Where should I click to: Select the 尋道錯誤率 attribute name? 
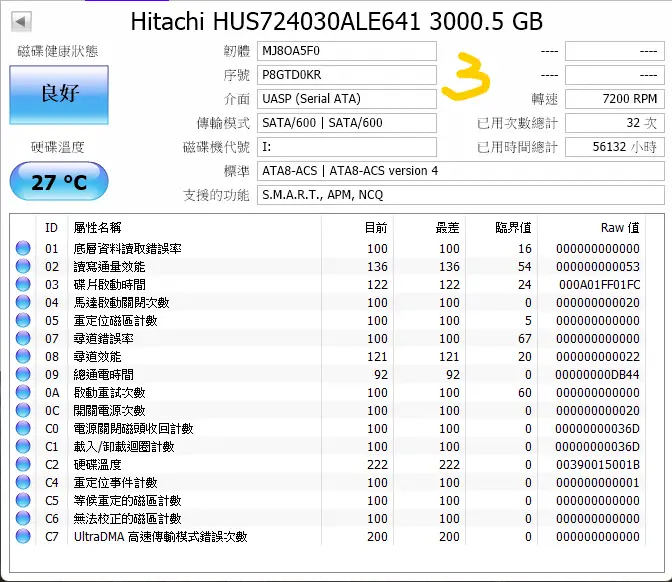103,339
